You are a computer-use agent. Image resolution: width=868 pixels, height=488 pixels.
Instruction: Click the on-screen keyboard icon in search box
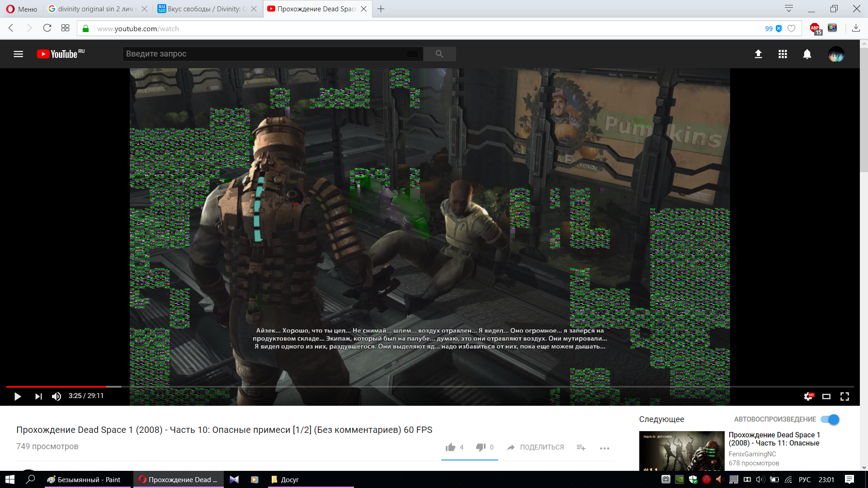(x=412, y=54)
